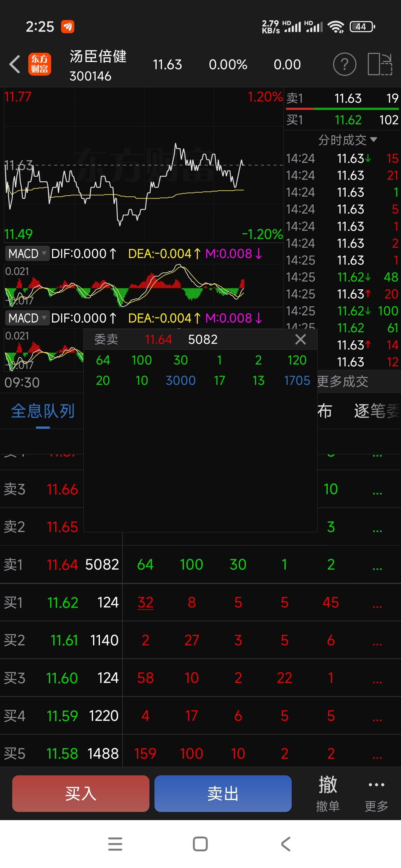Tap the 买入 buy button

pos(81,793)
